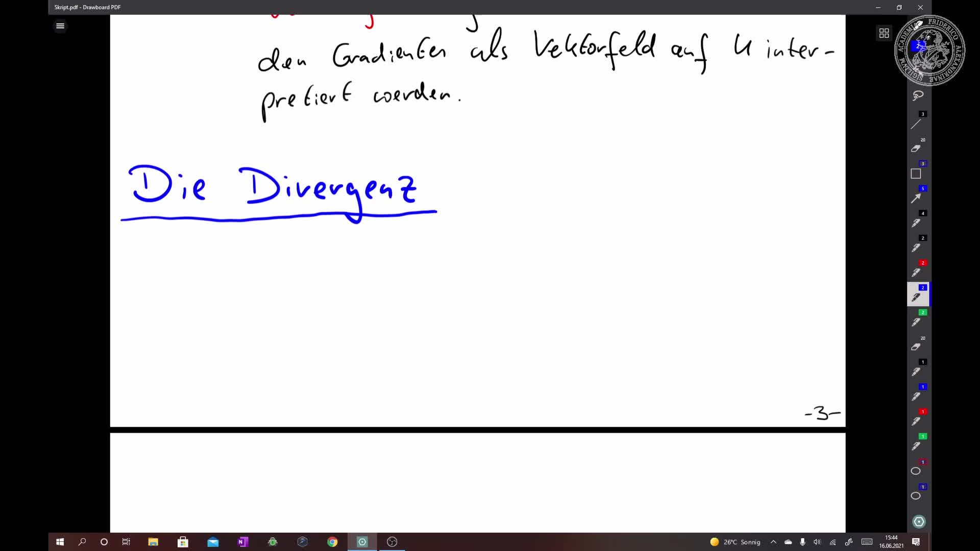Select the red pen tool
This screenshot has width=980, height=551.
(917, 272)
